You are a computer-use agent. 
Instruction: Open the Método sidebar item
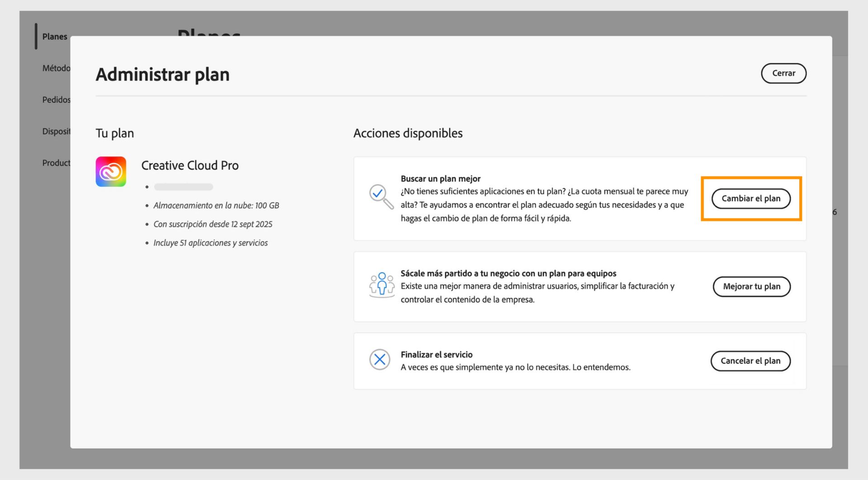click(x=56, y=68)
